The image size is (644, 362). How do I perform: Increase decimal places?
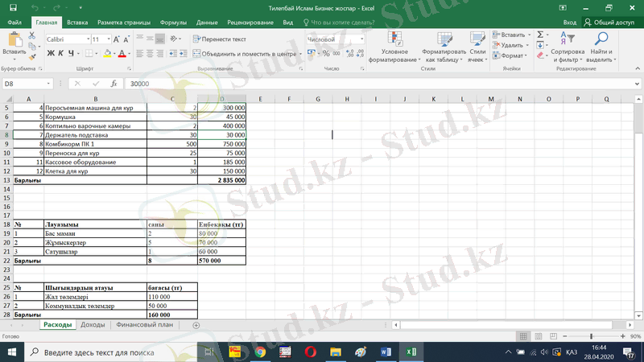point(349,53)
